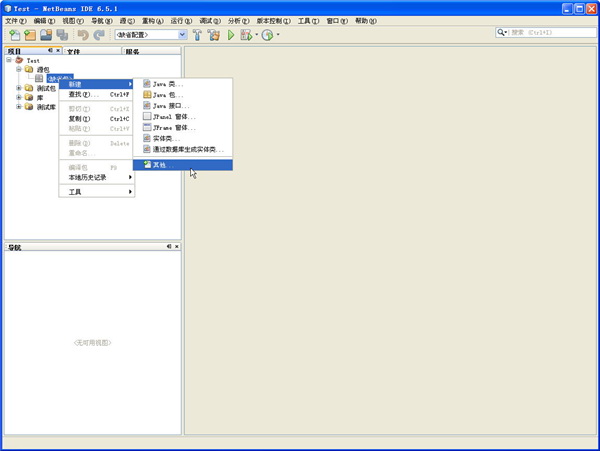Create a new JFrame 窗体
This screenshot has width=600, height=451.
tap(183, 127)
